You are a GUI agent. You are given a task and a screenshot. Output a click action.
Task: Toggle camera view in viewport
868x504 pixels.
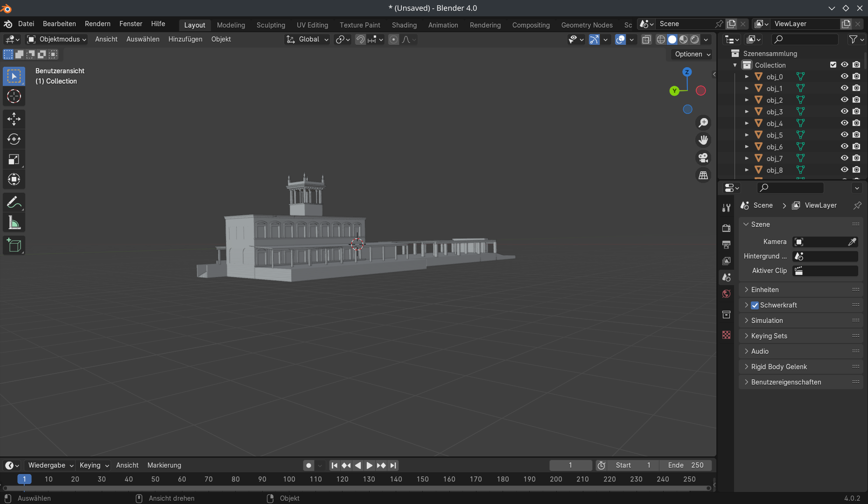[x=703, y=158]
